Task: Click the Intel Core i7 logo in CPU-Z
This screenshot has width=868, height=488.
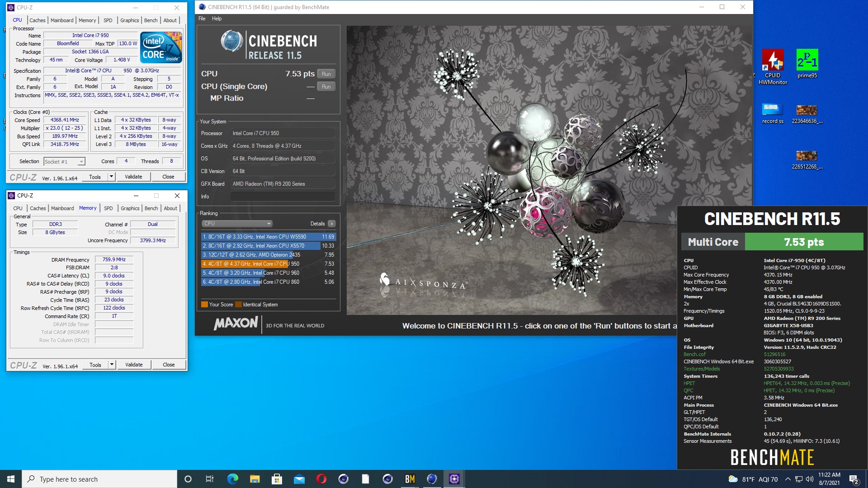Action: (161, 47)
